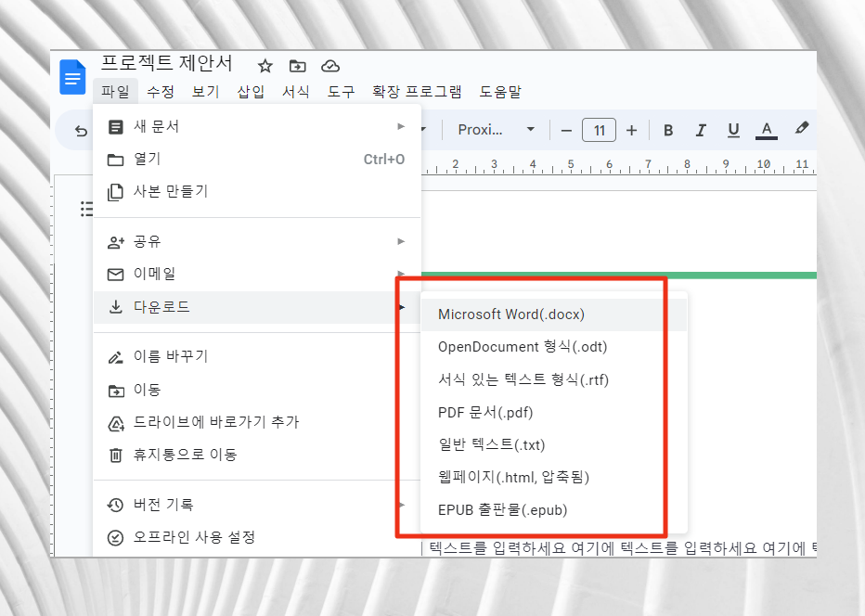Expand the 새 문서 submenu
865x616 pixels.
257,127
